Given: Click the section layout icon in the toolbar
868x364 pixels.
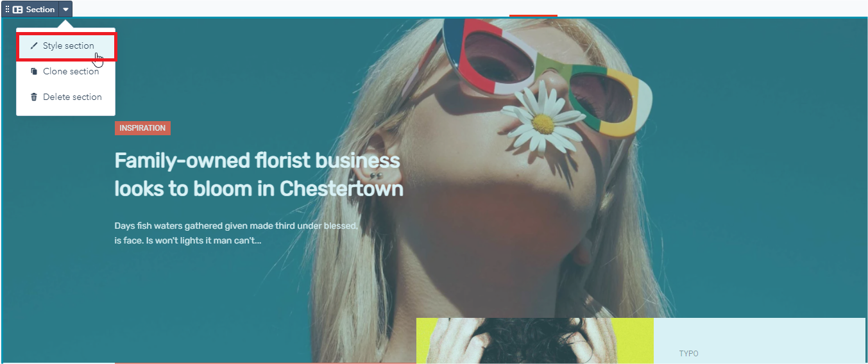Looking at the screenshot, I should click(18, 10).
